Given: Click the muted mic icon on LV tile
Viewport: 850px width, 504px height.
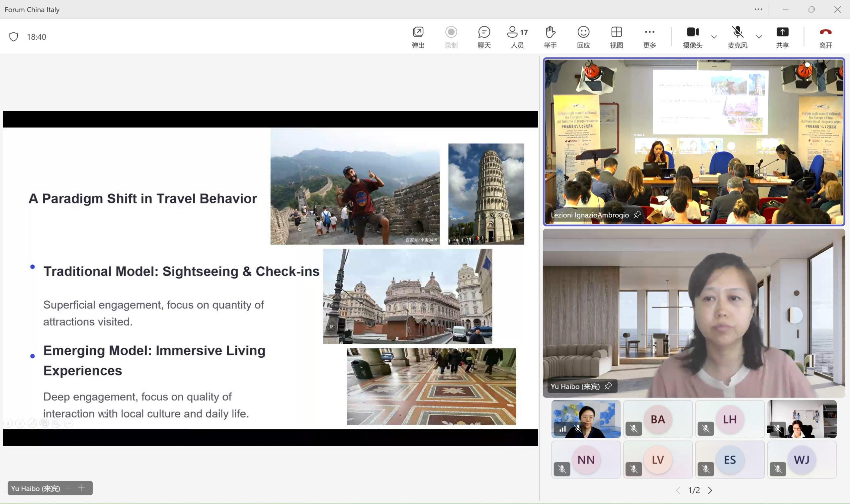Looking at the screenshot, I should point(634,469).
